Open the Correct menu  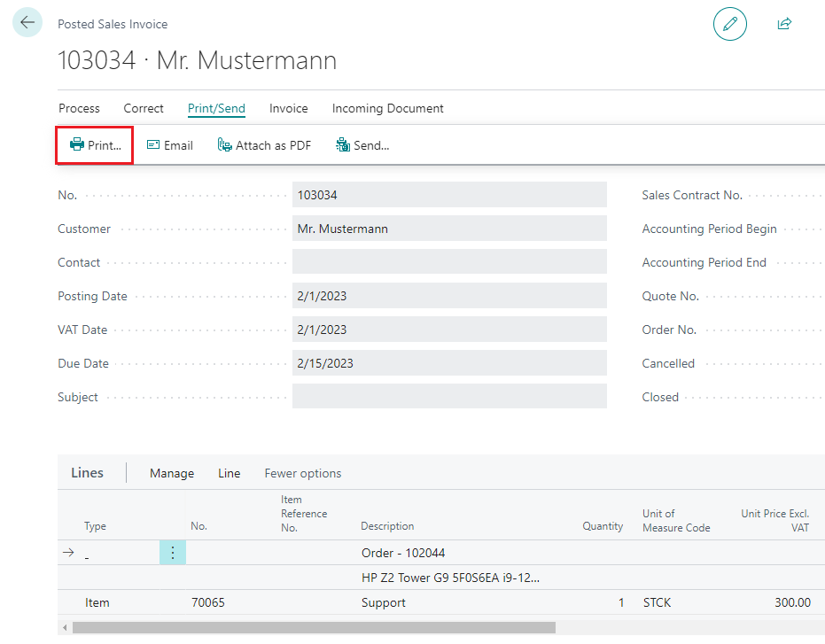click(x=144, y=108)
